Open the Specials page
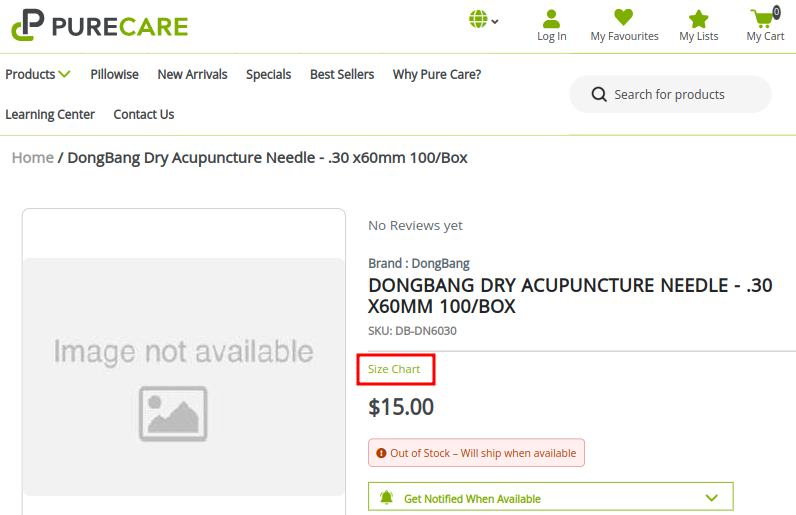The height and width of the screenshot is (515, 796). point(268,74)
